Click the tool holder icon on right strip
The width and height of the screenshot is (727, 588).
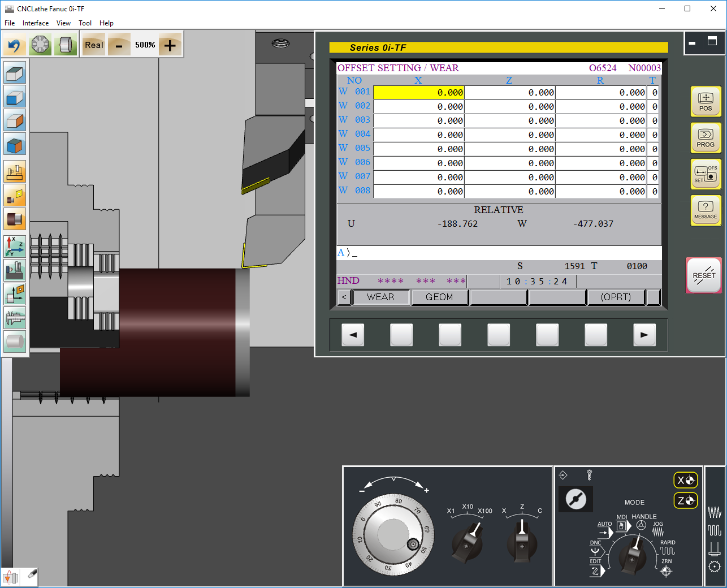(x=715, y=548)
